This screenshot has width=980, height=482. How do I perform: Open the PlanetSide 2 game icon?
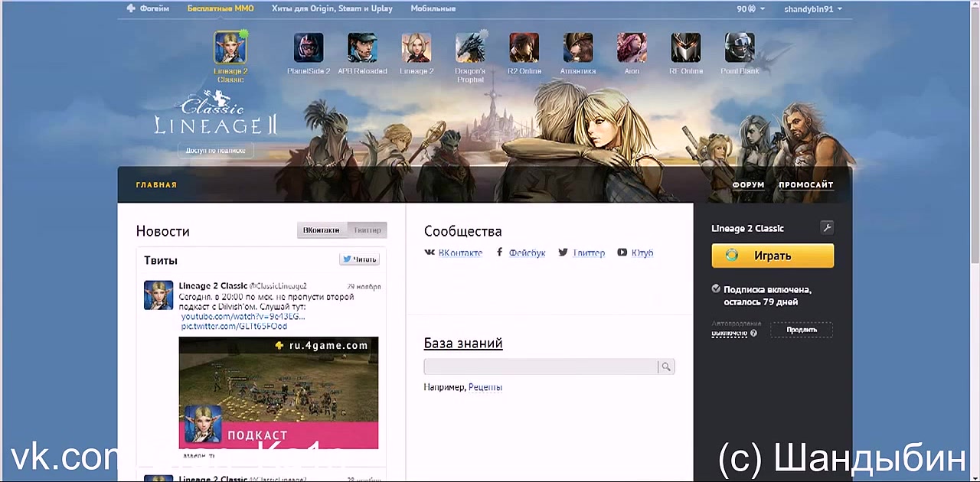coord(309,48)
